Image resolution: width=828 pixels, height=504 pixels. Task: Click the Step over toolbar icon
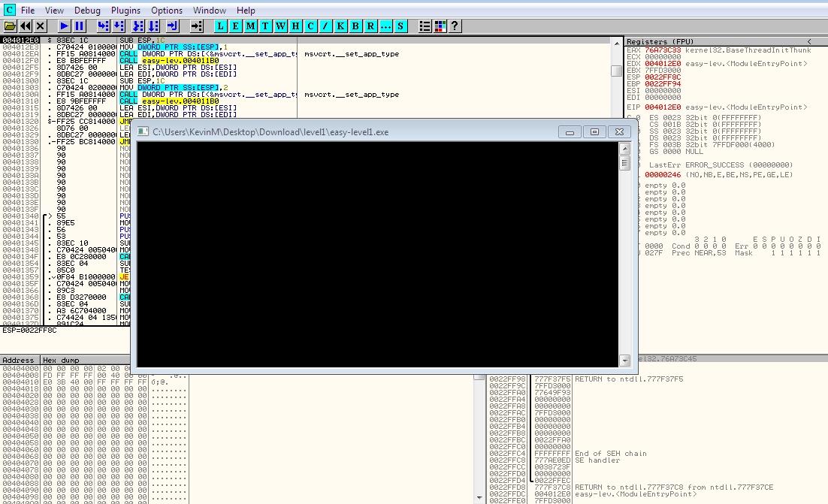tap(119, 26)
